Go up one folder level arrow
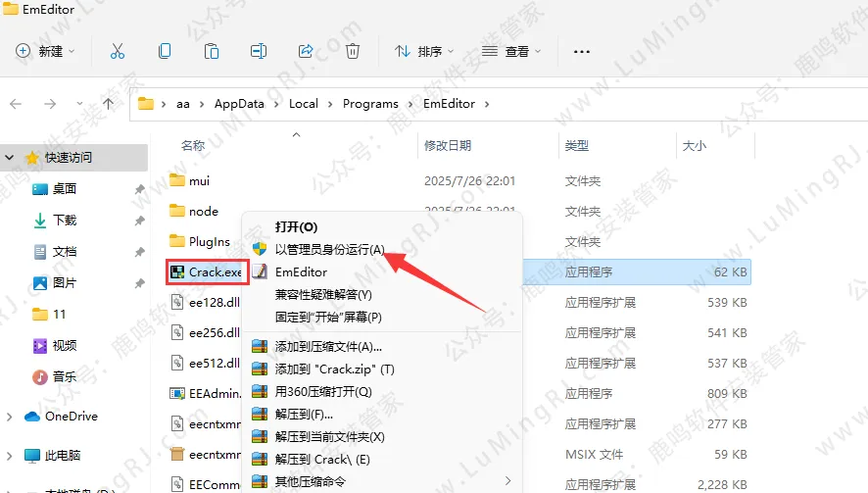 [108, 104]
